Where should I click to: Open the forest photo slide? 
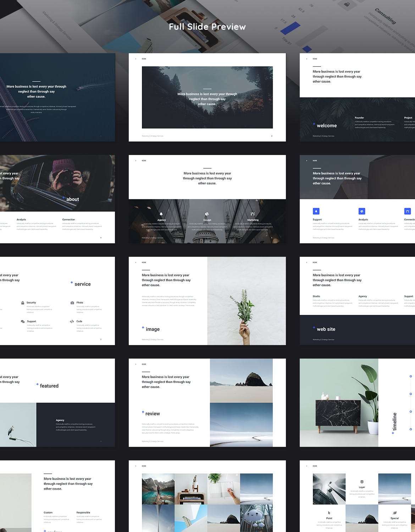207,97
